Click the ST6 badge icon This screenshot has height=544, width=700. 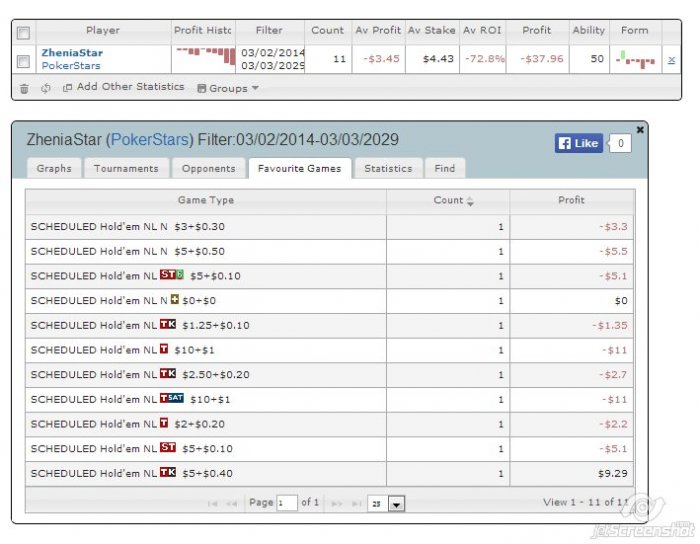[171, 274]
